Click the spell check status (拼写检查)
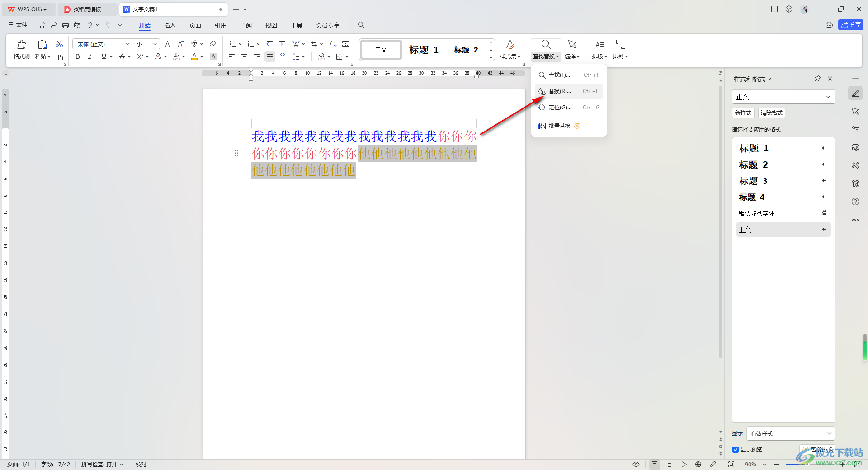Viewport: 868px width, 470px height. (x=102, y=465)
